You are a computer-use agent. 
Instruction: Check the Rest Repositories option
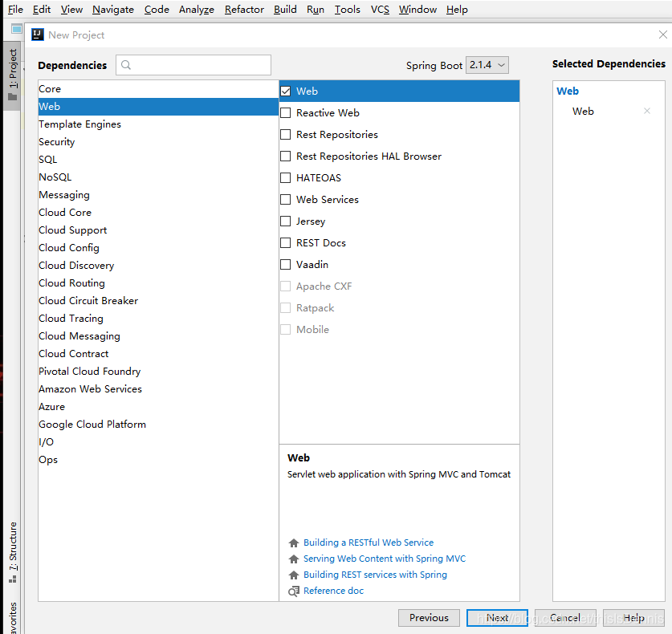coord(286,135)
